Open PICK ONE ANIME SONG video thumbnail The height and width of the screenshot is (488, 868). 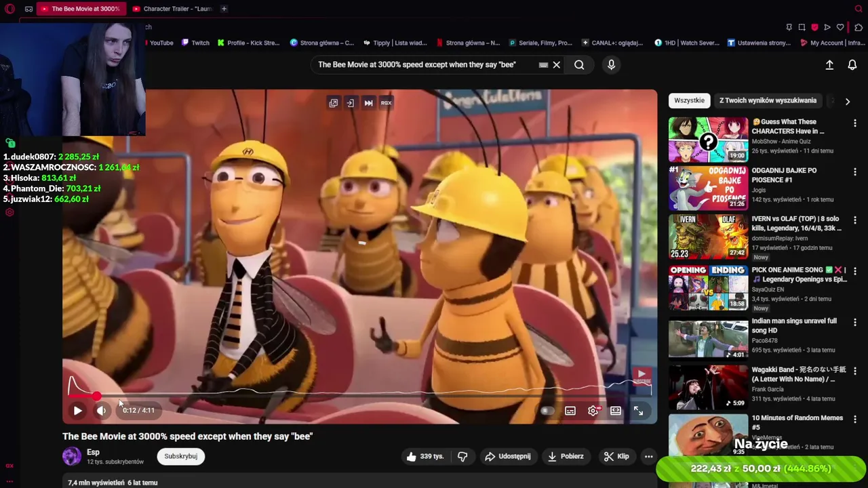click(x=708, y=287)
